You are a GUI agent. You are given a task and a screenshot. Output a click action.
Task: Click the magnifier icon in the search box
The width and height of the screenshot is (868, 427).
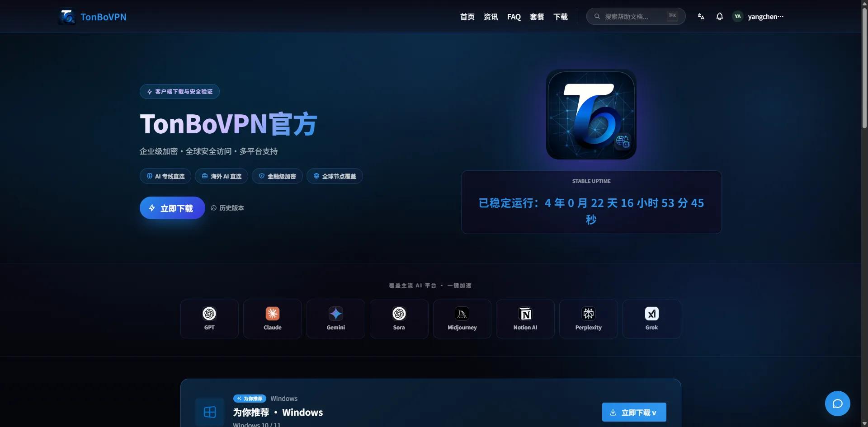click(597, 16)
